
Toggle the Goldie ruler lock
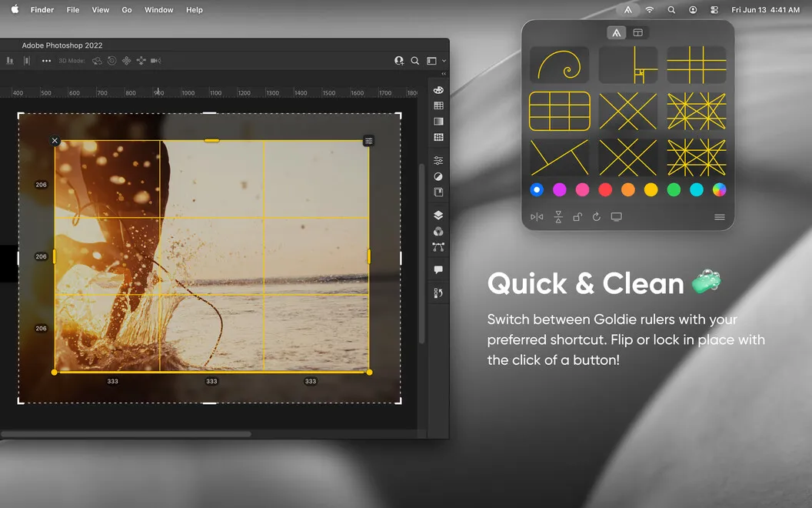tap(577, 217)
